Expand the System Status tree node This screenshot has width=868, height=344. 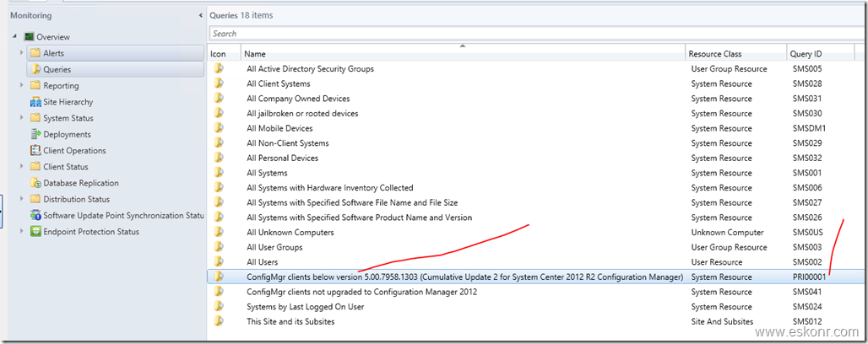(x=22, y=118)
